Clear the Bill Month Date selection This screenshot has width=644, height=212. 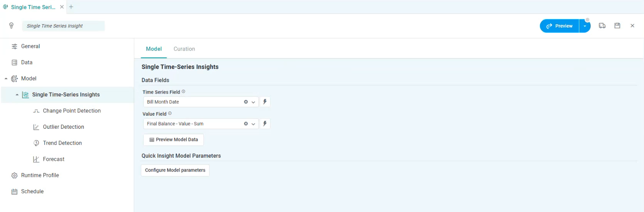(x=246, y=102)
